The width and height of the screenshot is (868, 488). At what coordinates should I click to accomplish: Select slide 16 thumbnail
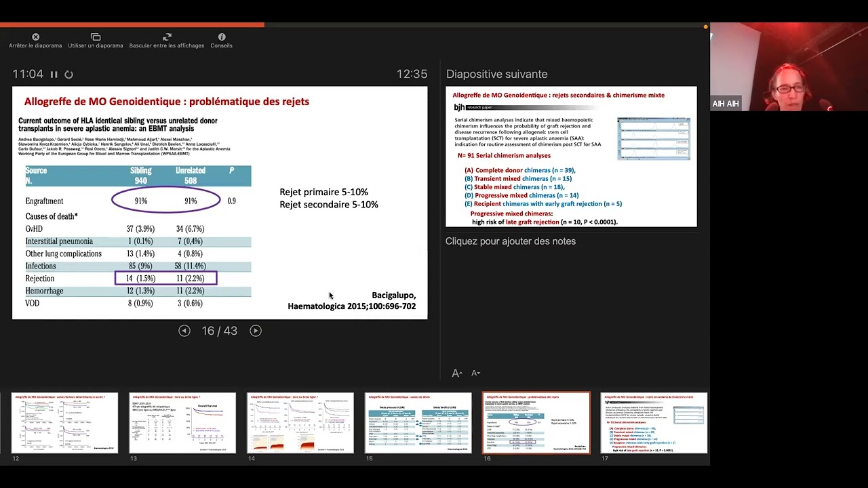pos(536,422)
